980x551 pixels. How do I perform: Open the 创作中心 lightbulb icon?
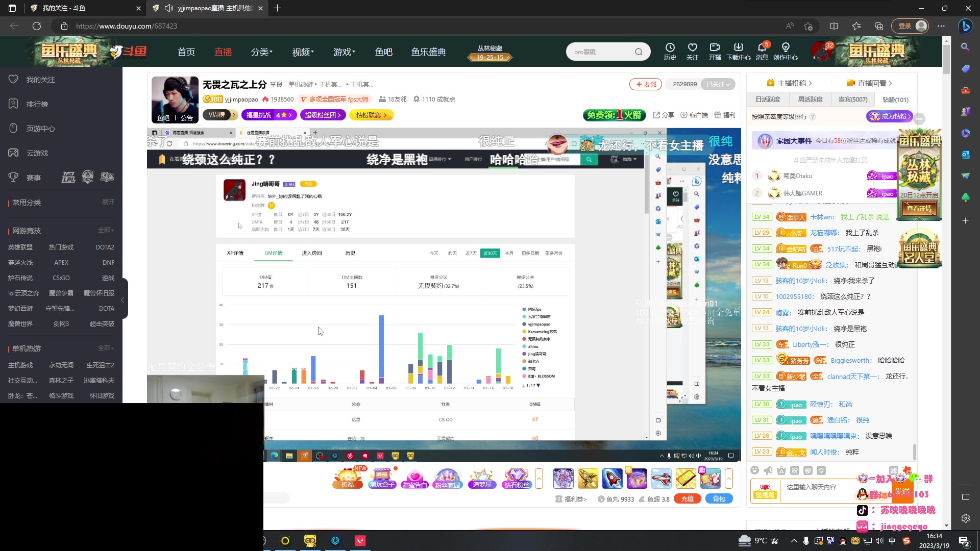[785, 51]
